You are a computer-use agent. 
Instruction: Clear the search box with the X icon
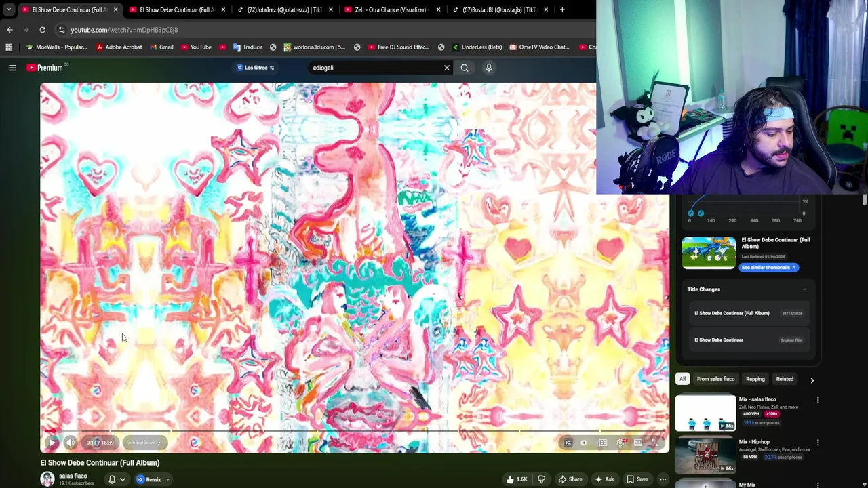[x=447, y=68]
